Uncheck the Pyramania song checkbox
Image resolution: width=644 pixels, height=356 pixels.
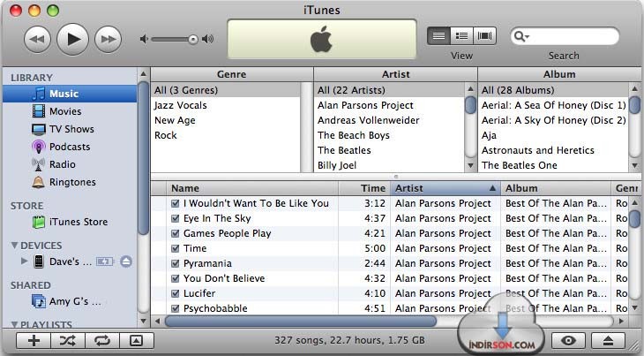[x=175, y=263]
